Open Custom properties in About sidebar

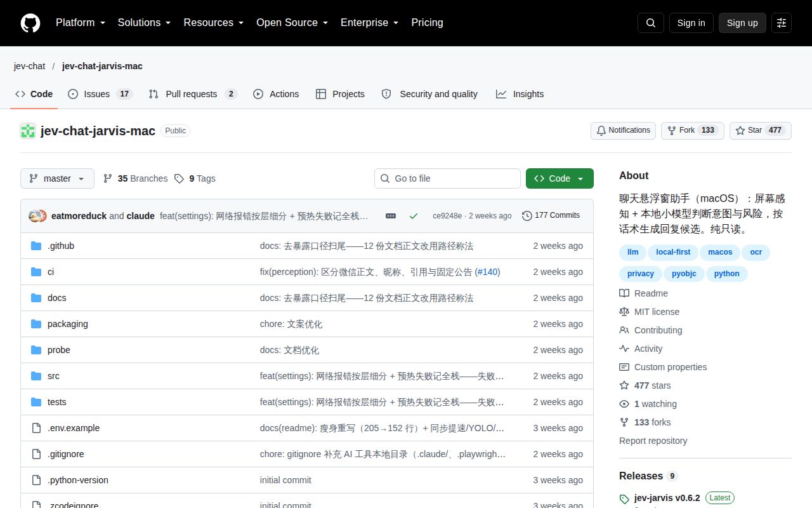point(663,367)
